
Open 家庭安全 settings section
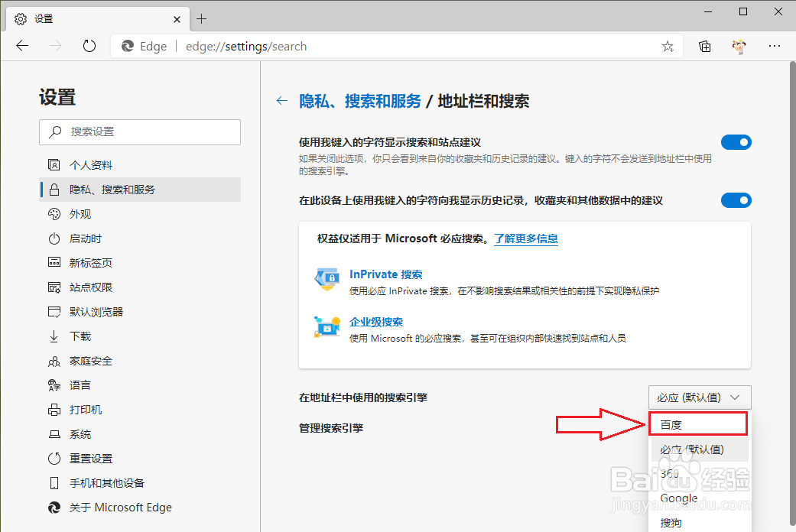[x=140, y=361]
